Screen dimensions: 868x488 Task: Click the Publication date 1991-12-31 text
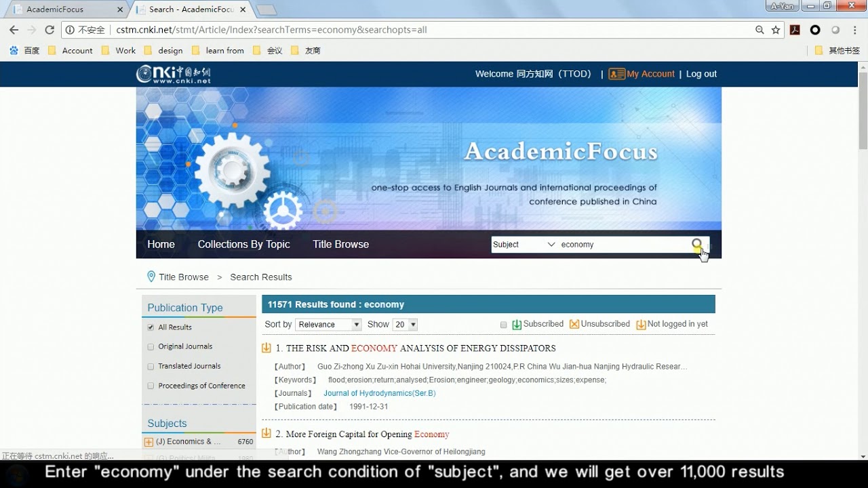click(368, 407)
